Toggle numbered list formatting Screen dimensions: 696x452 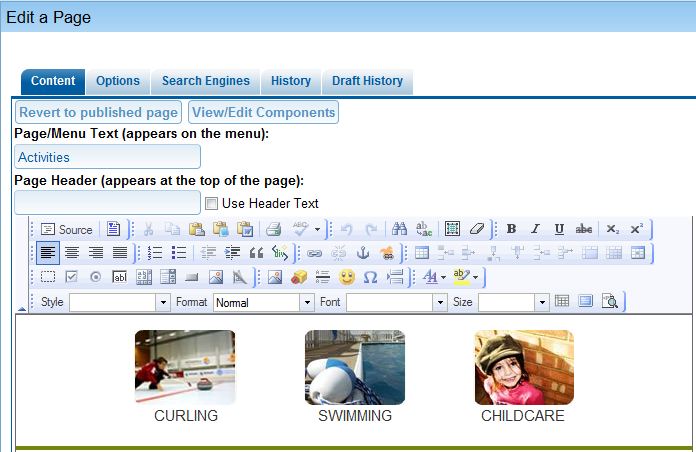(x=155, y=253)
